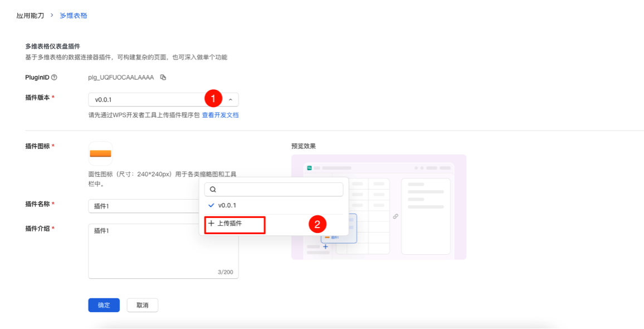Click 多维表格 breadcrumb item
644x329 pixels.
coord(74,16)
